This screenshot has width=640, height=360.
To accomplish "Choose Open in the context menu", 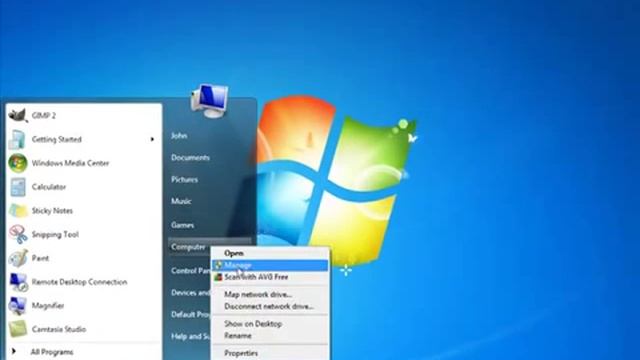I will (x=270, y=253).
